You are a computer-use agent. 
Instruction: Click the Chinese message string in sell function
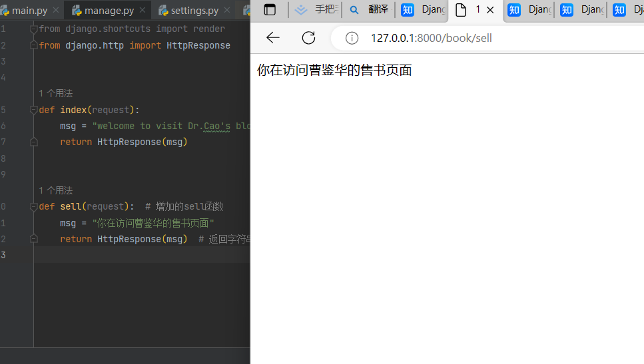[x=153, y=223]
